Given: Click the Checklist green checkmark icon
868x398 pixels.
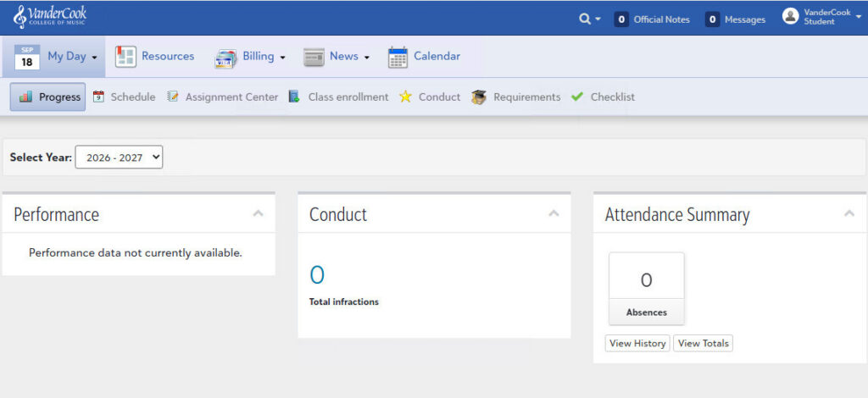Looking at the screenshot, I should click(577, 97).
